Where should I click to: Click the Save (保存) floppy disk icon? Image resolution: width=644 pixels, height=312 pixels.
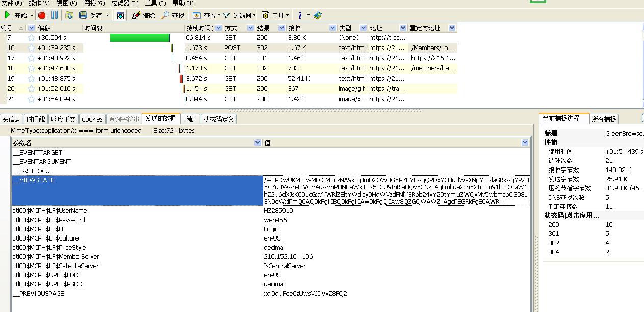pyautogui.click(x=83, y=15)
